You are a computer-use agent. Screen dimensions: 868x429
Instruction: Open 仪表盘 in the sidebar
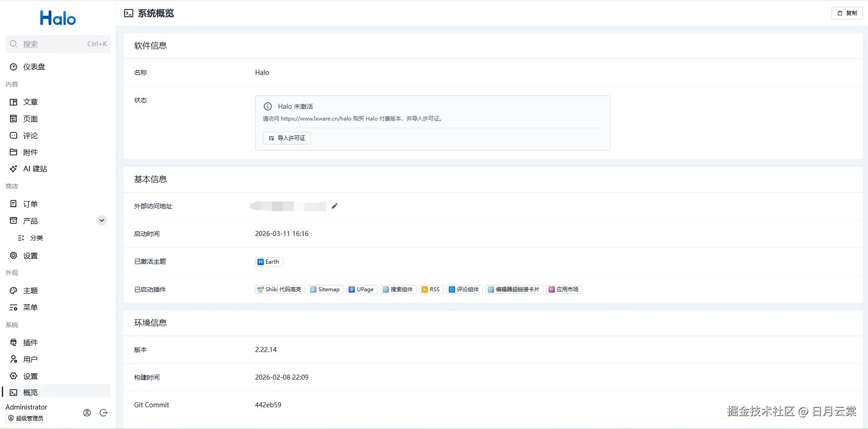click(58, 67)
